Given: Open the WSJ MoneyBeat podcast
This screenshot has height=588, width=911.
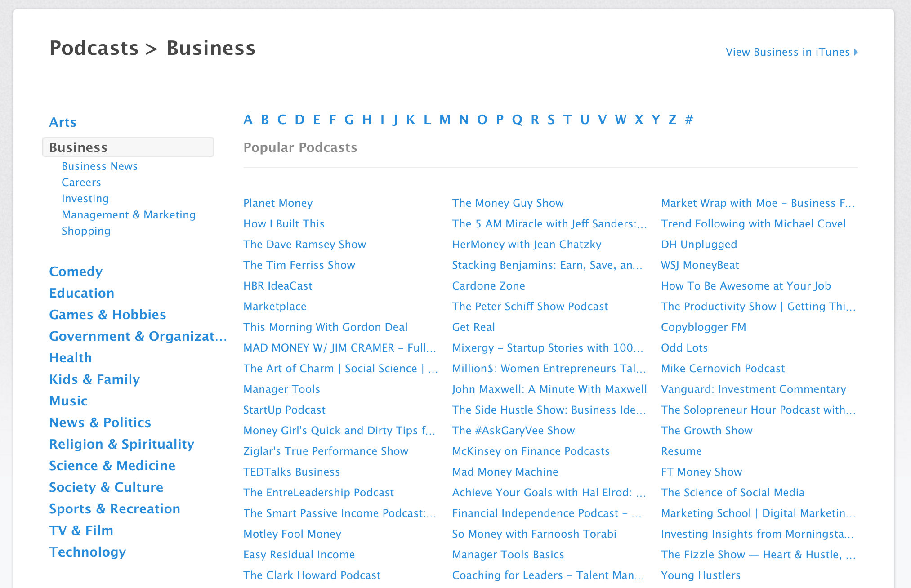Looking at the screenshot, I should point(700,265).
